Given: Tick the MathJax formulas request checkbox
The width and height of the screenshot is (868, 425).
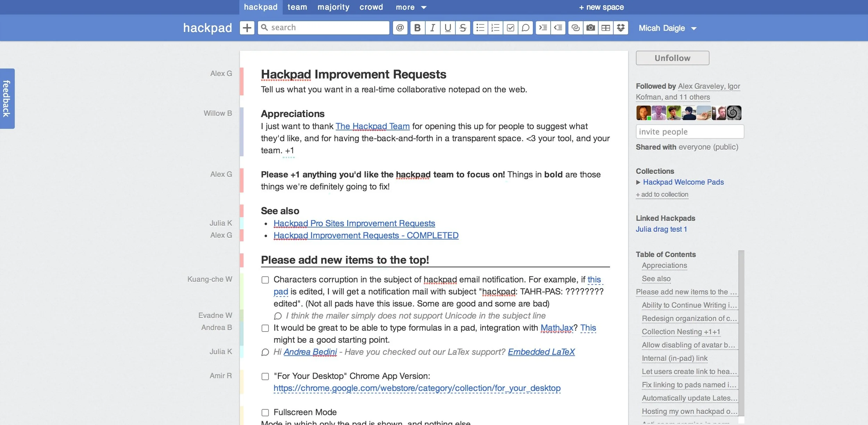Looking at the screenshot, I should (x=265, y=328).
